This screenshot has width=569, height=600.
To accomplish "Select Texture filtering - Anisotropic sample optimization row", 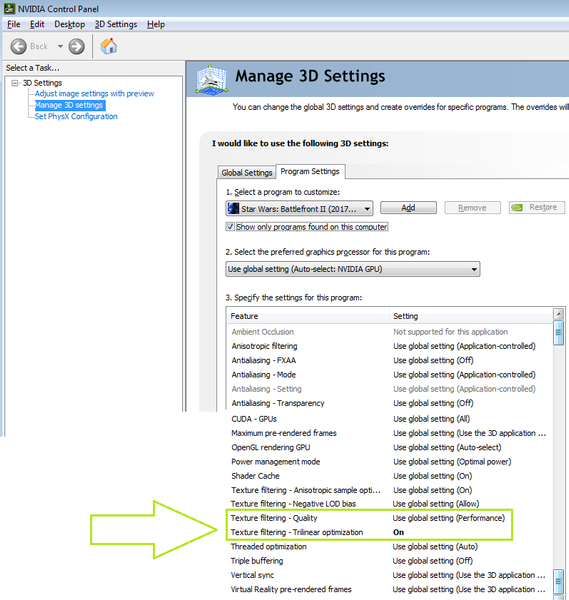I will [x=389, y=490].
